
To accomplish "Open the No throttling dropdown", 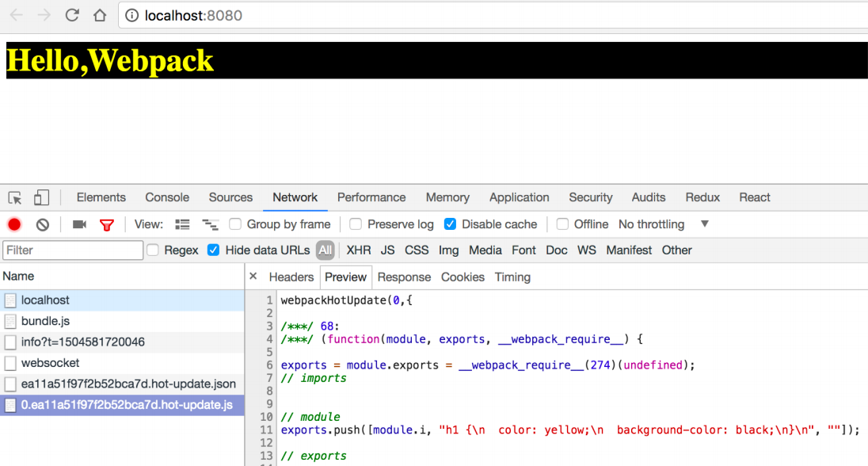I will tap(663, 224).
